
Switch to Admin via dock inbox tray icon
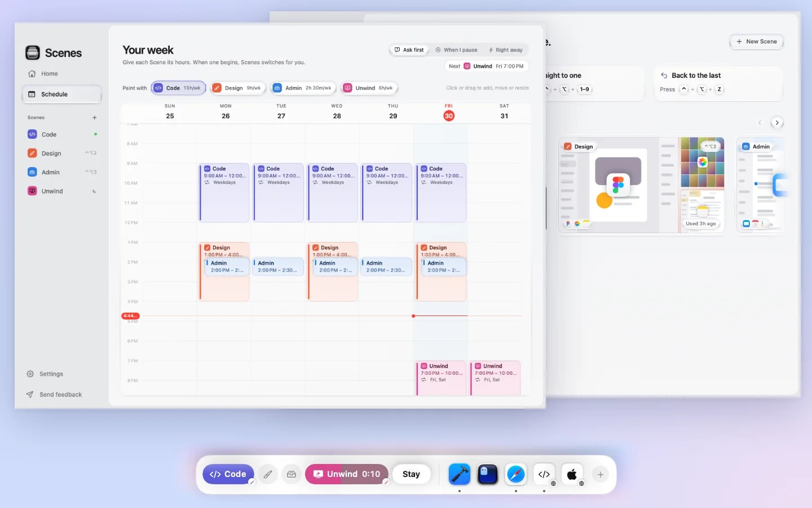pyautogui.click(x=292, y=475)
